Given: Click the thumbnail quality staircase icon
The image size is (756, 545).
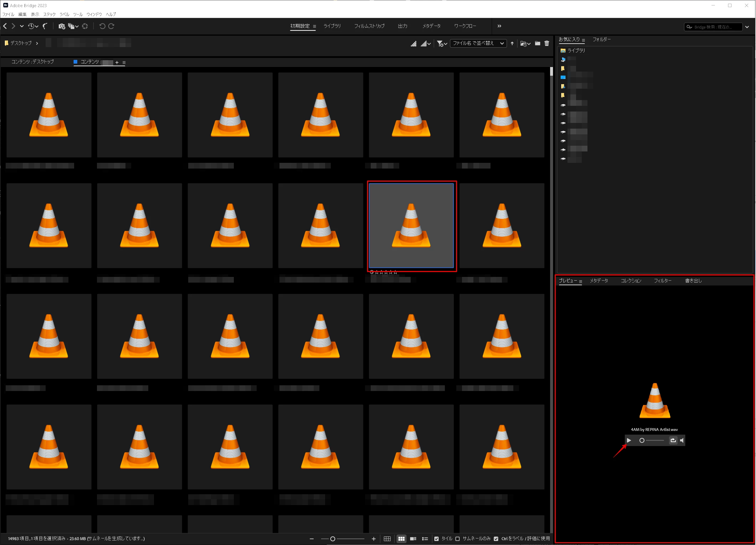Looking at the screenshot, I should point(413,43).
